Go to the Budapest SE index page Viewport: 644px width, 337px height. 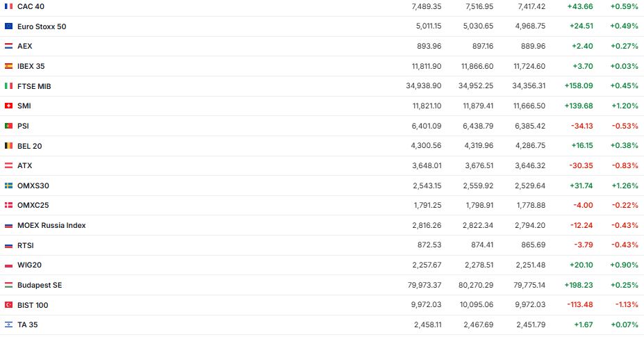(40, 286)
